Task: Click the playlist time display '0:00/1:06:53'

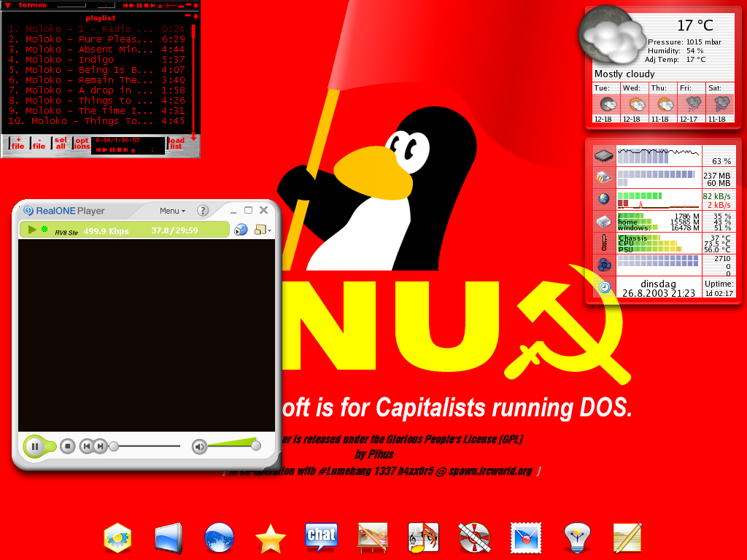Action: tap(117, 140)
